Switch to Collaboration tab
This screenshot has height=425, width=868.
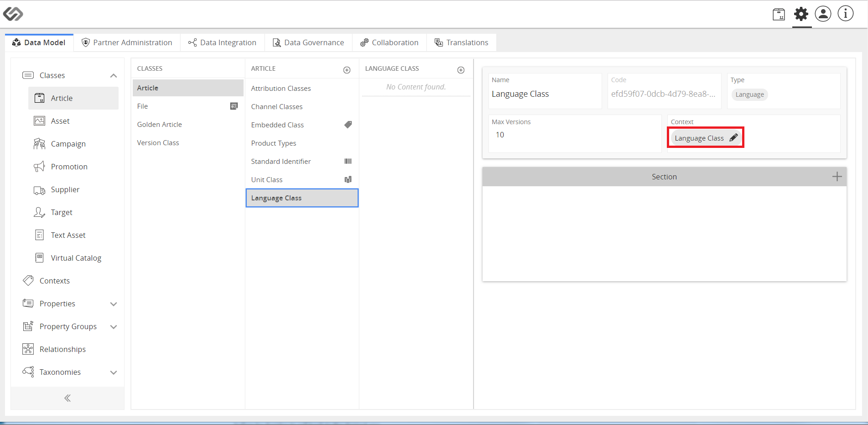(389, 42)
